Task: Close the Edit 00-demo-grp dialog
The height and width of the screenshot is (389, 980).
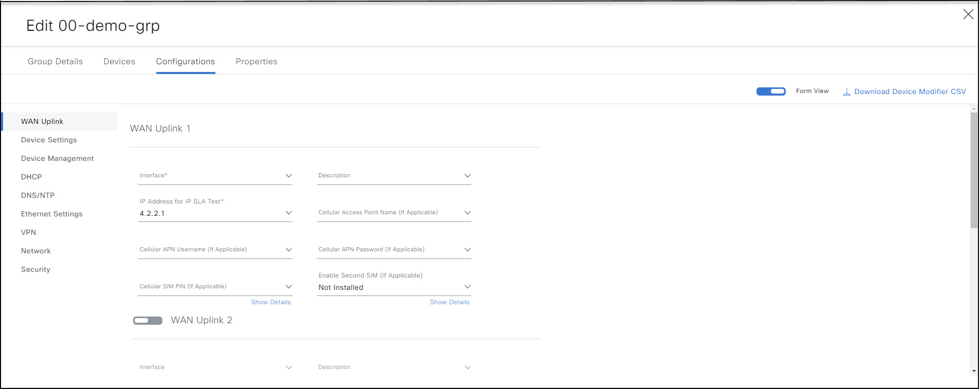Action: pos(968,14)
